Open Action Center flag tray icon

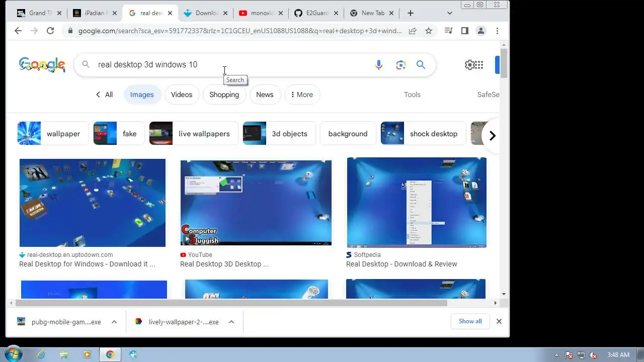pos(569,355)
